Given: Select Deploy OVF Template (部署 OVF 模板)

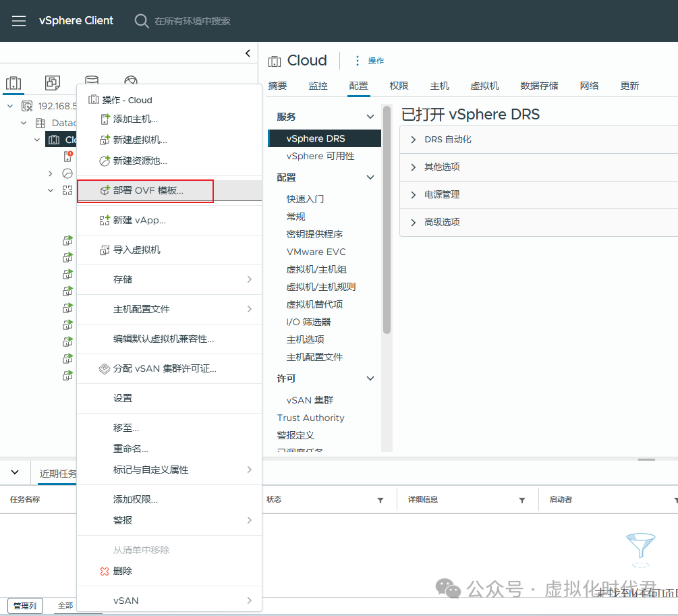Looking at the screenshot, I should coord(169,190).
